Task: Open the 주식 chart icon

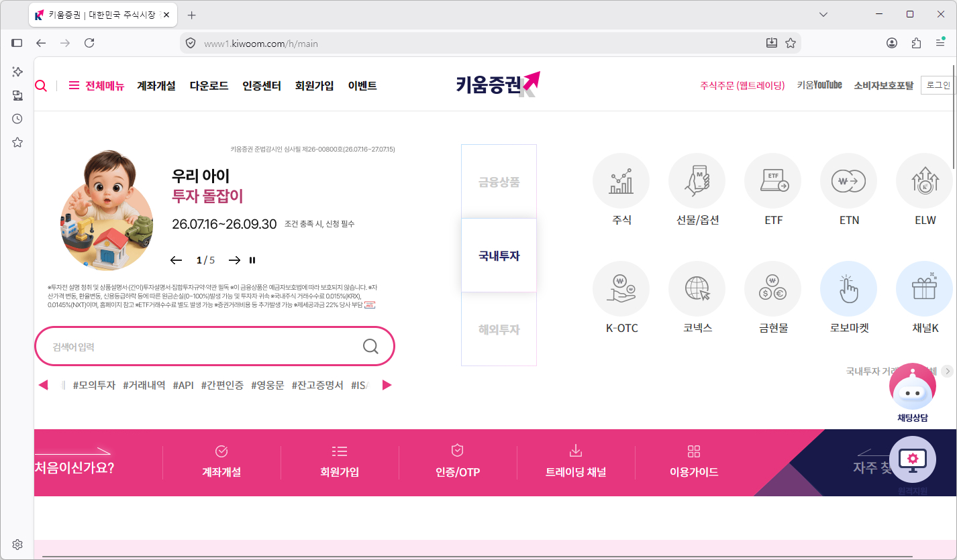Action: pos(621,182)
